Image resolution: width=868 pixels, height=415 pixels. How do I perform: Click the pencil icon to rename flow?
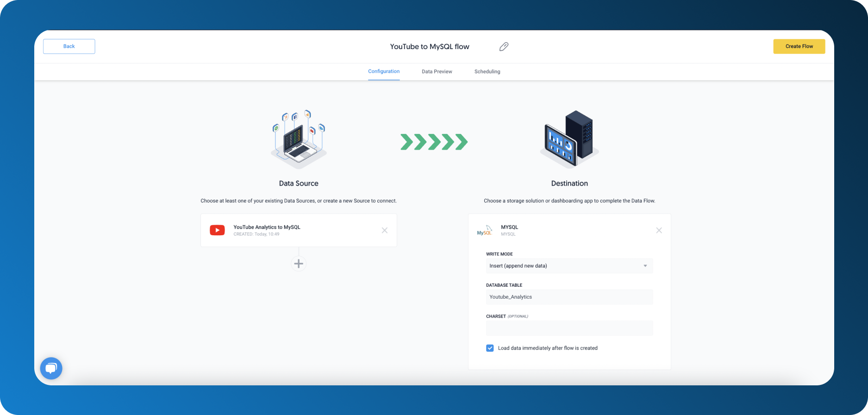[x=504, y=46]
